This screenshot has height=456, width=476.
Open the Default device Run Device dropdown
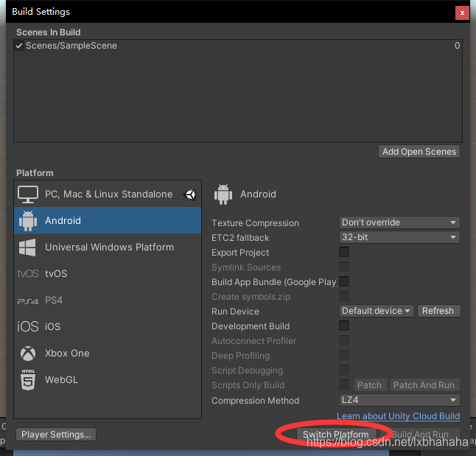377,311
